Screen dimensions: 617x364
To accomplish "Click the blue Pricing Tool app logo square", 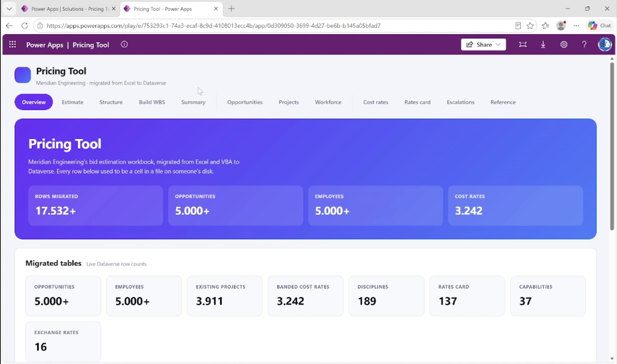I will pos(23,75).
